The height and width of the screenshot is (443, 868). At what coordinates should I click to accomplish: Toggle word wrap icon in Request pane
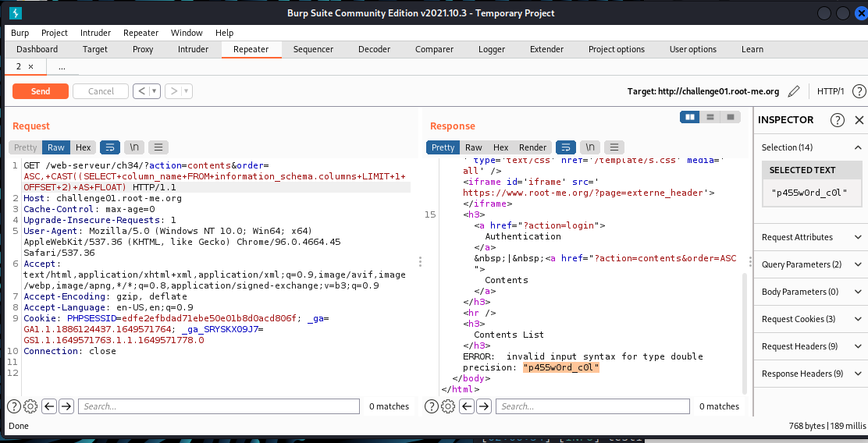point(109,147)
